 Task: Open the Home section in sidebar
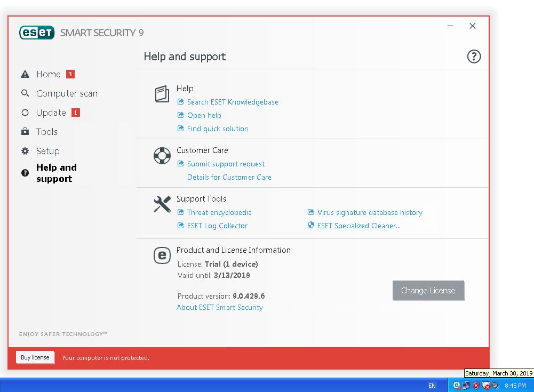pos(49,74)
